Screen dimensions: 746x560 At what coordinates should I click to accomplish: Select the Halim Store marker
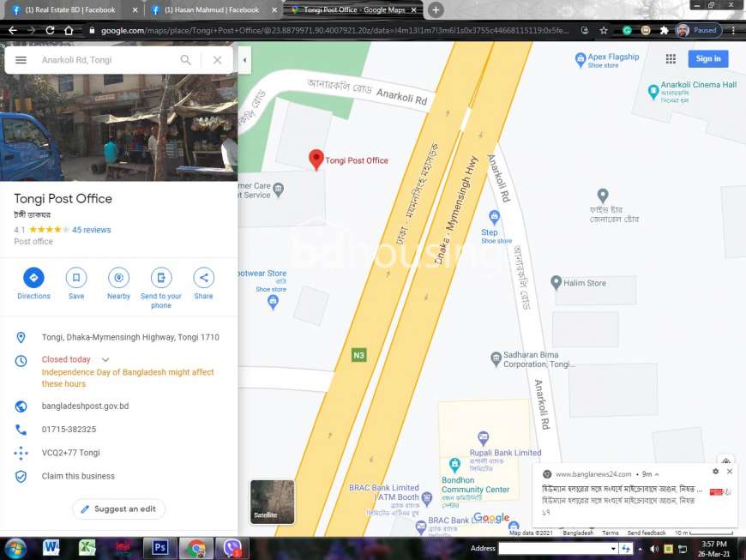click(x=556, y=283)
